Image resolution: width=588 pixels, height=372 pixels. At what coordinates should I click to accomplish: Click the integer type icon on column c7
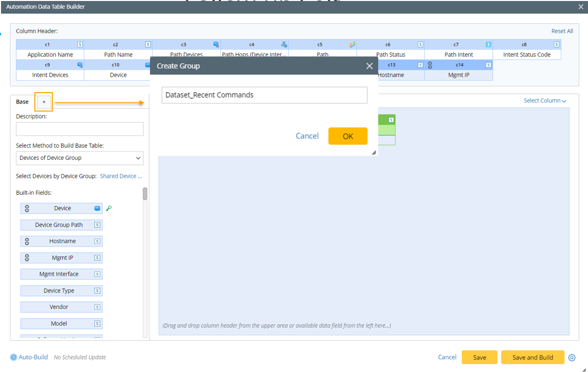click(x=488, y=44)
